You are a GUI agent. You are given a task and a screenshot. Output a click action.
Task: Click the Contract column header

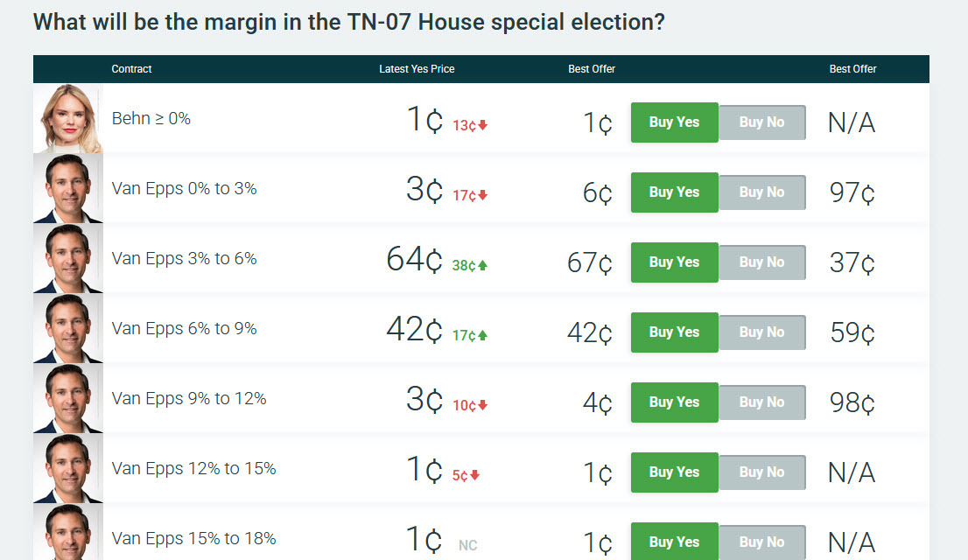click(x=131, y=68)
